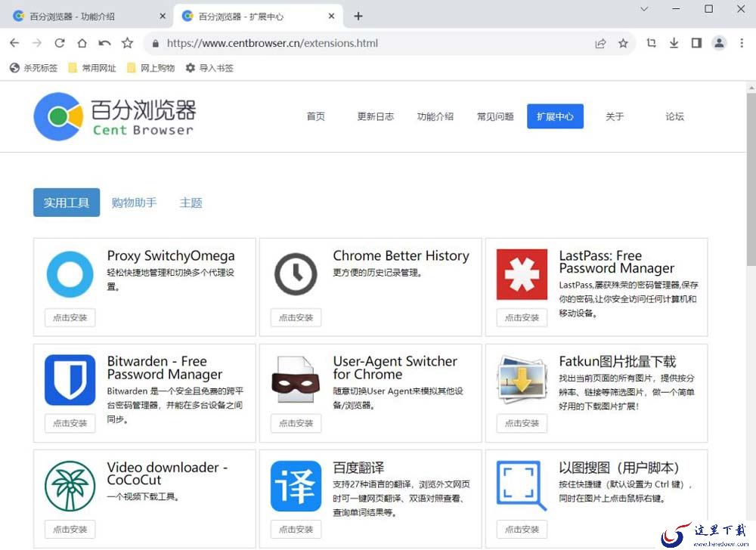Click the Cent Browser logo
This screenshot has width=756, height=550.
point(115,116)
